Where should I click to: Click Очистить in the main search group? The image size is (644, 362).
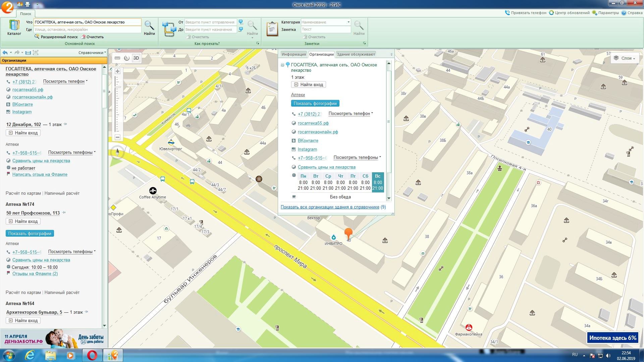click(x=92, y=37)
